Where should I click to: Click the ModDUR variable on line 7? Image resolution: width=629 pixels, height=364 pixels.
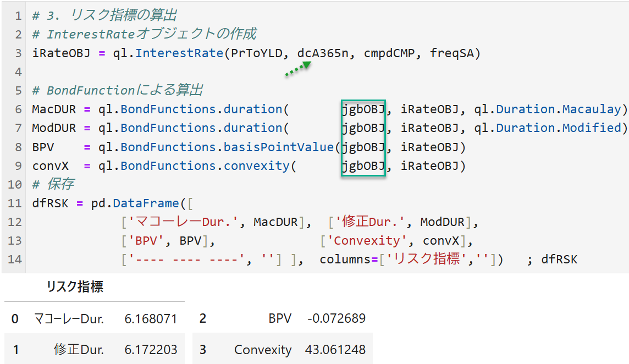pyautogui.click(x=54, y=128)
